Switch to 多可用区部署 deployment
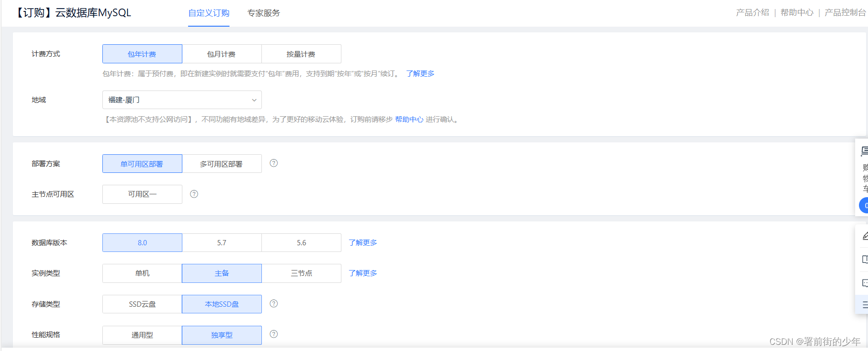This screenshot has width=868, height=351. 222,164
